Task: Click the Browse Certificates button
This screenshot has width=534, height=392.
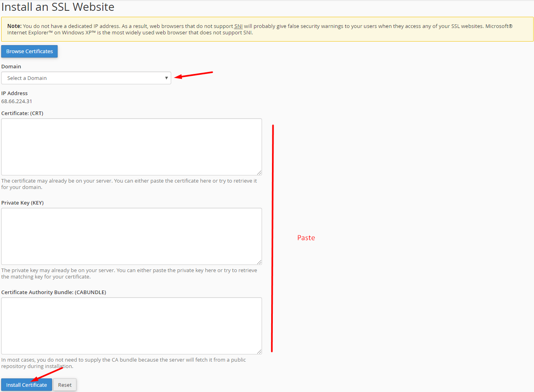Action: [x=29, y=51]
